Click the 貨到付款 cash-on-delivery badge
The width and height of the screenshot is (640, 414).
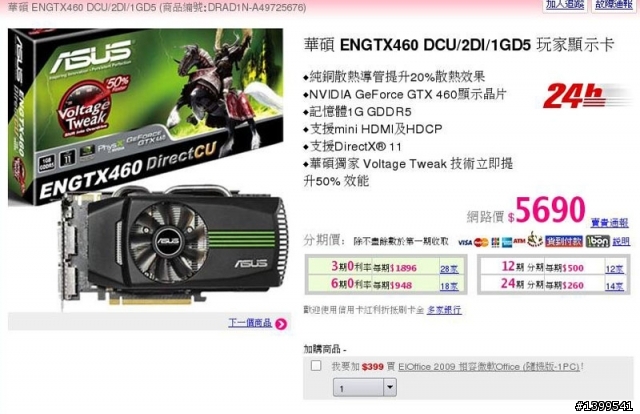(x=564, y=241)
